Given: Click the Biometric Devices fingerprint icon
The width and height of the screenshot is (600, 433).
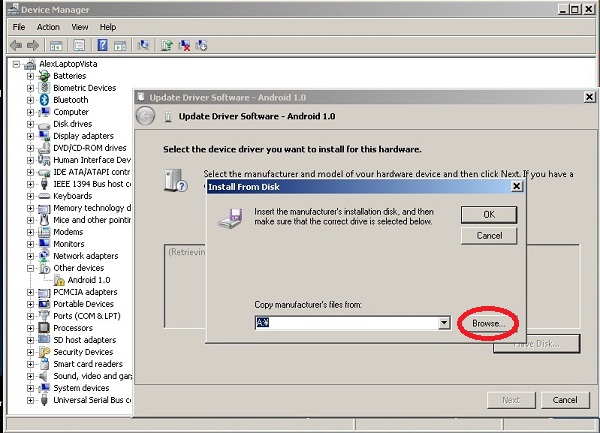Looking at the screenshot, I should coord(44,88).
